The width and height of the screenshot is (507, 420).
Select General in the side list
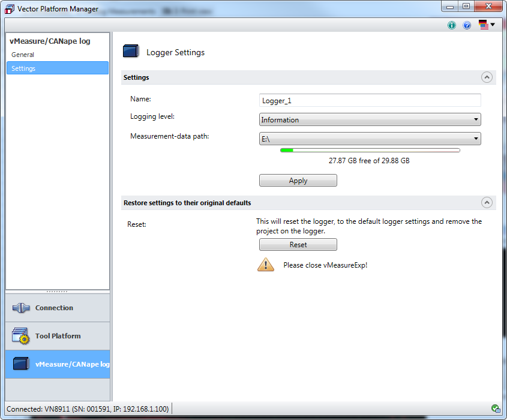[x=58, y=55]
